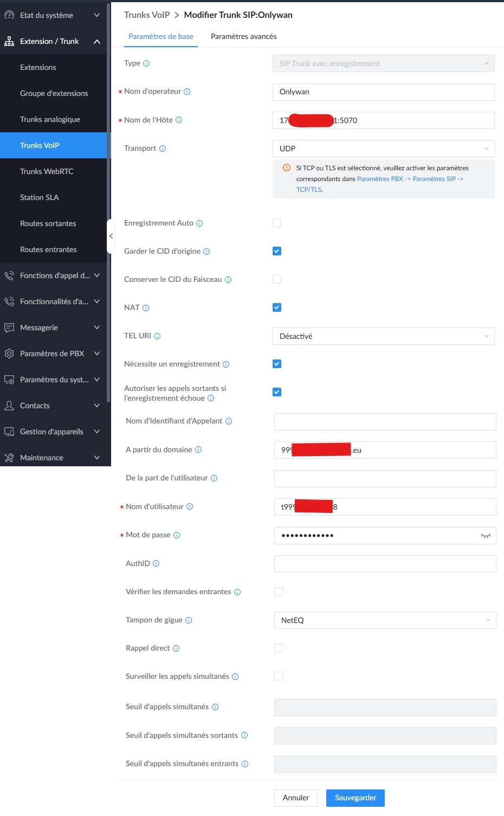Click the Sauvegarder button
The width and height of the screenshot is (504, 816).
pyautogui.click(x=356, y=798)
